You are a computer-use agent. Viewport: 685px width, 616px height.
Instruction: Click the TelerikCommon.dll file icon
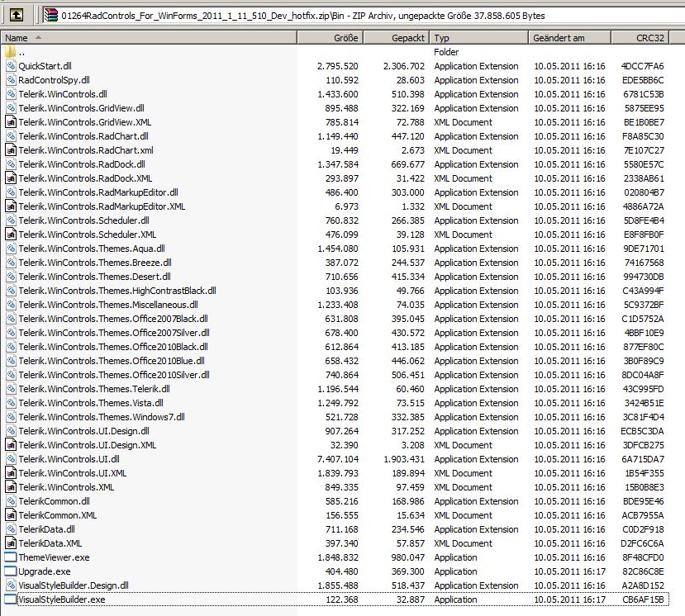[11, 501]
